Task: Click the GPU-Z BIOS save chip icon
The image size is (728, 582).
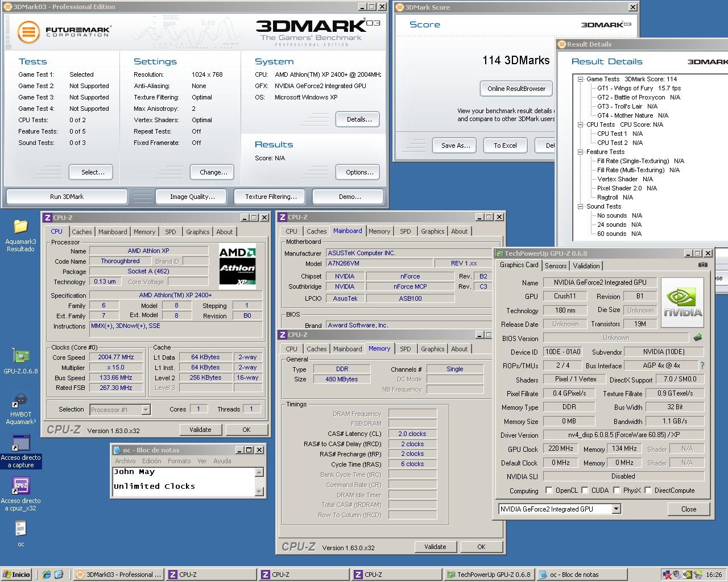Action: click(698, 338)
